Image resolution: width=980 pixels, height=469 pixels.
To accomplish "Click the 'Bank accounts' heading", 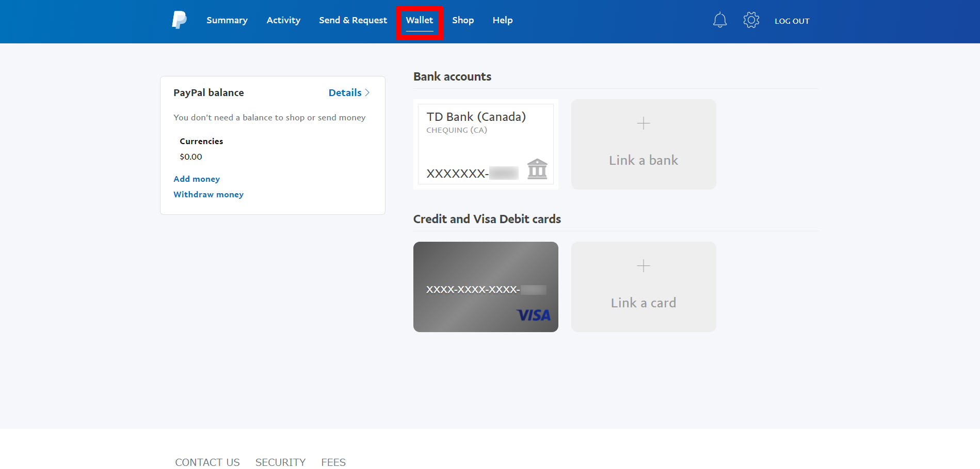I will coord(452,76).
